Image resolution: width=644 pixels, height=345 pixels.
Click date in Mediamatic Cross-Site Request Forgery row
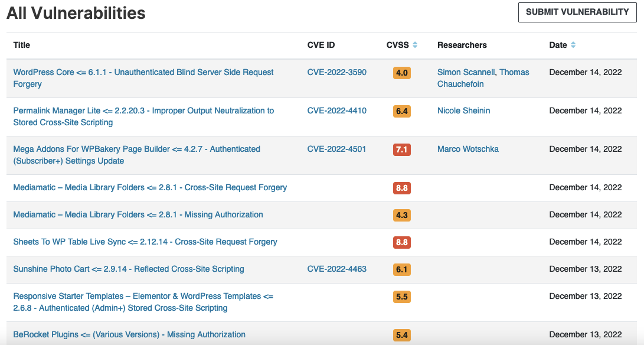point(586,187)
